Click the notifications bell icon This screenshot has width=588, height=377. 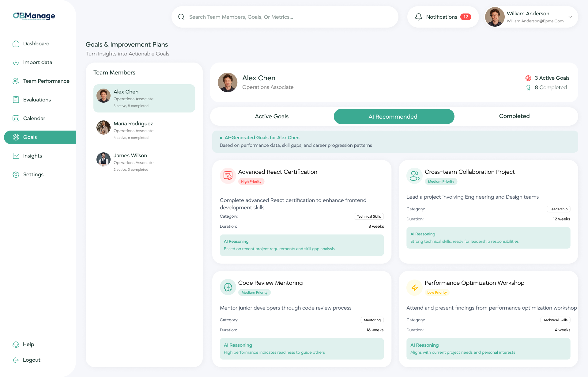418,17
